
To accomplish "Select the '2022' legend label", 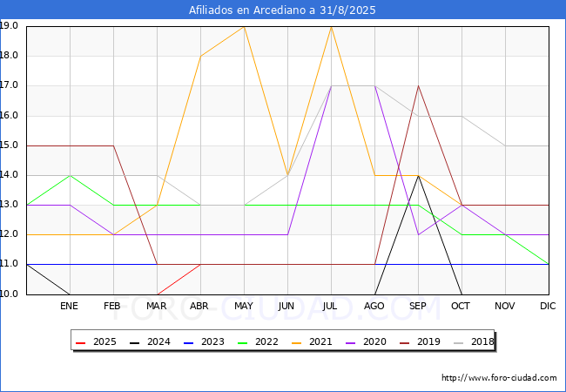I will point(266,341).
